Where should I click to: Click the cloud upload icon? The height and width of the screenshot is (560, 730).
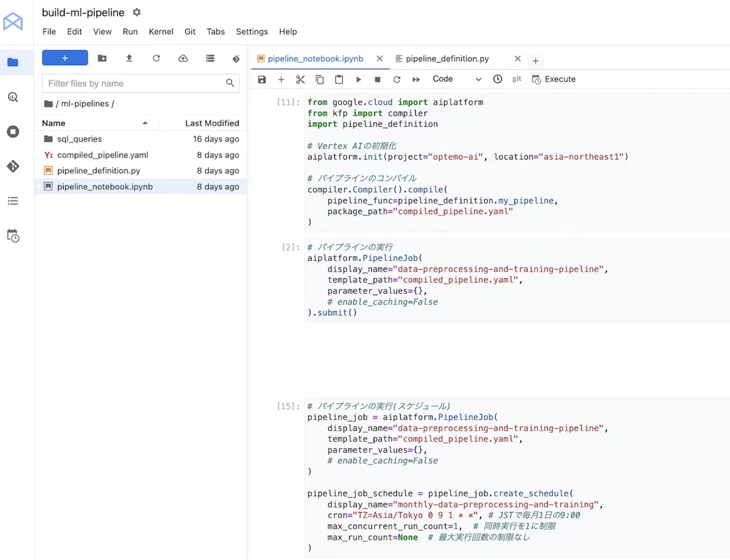tap(183, 58)
